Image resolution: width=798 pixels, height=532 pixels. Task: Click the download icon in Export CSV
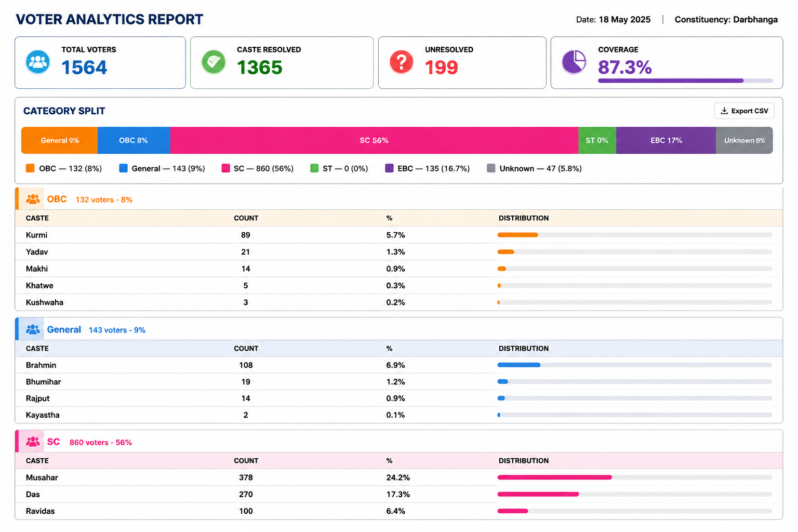(x=724, y=111)
